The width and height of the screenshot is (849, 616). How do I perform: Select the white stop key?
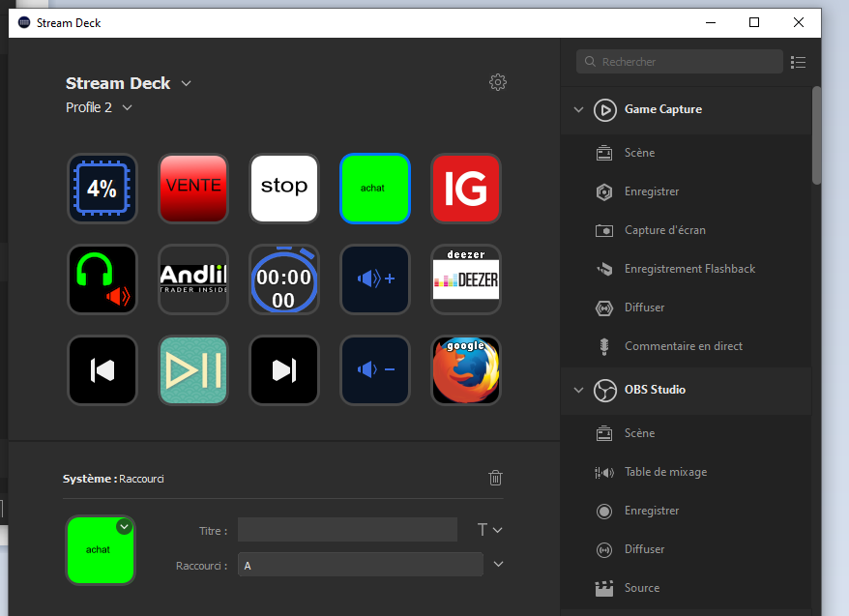point(284,189)
